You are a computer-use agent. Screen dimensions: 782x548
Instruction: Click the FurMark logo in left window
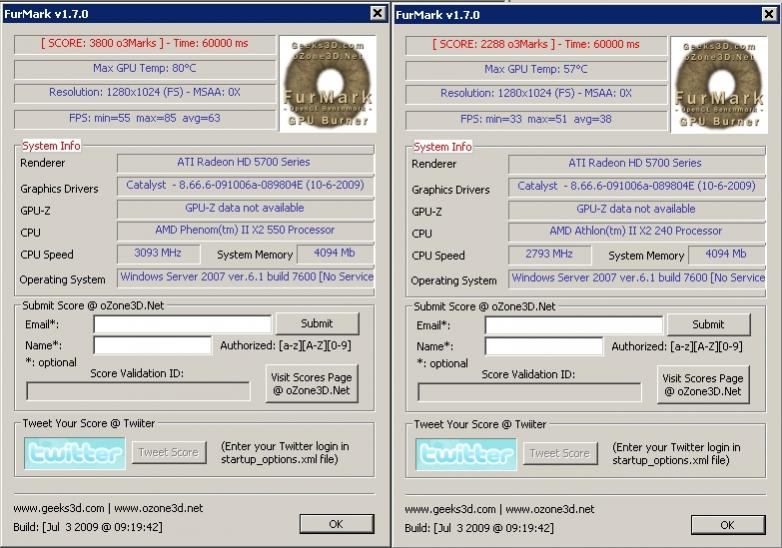328,84
